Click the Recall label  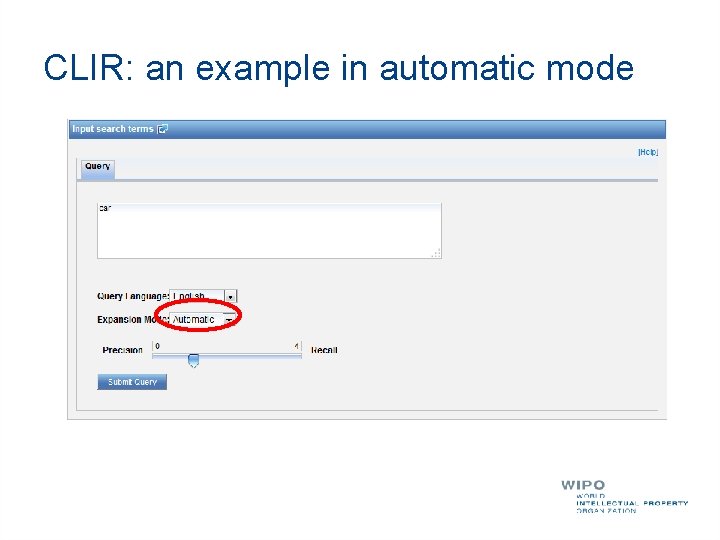coord(324,350)
